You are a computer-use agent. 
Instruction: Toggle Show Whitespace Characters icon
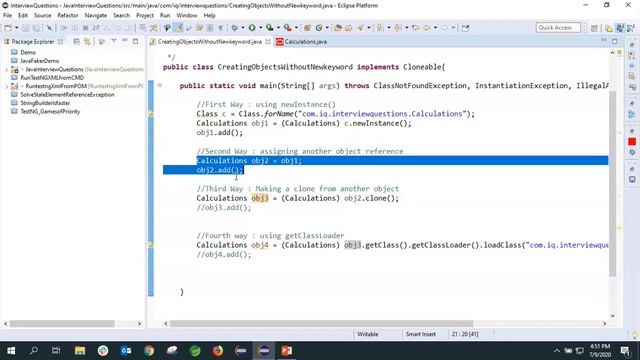pyautogui.click(x=220, y=28)
